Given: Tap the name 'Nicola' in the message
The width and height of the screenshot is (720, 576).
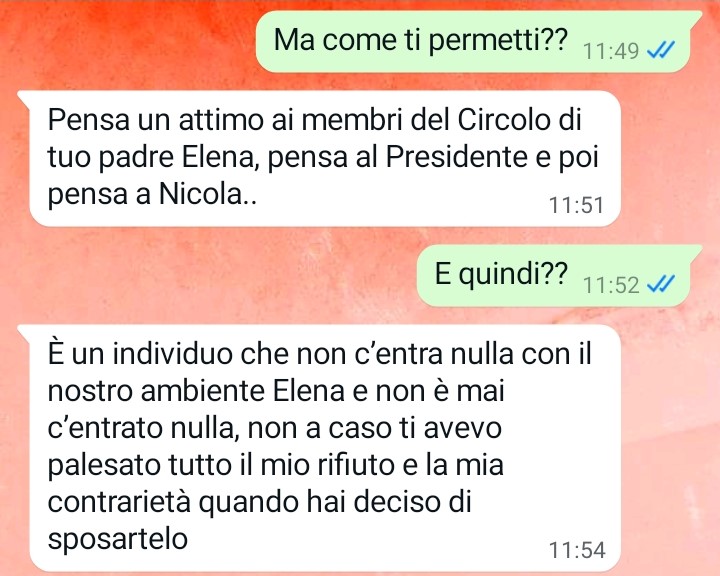Looking at the screenshot, I should (200, 194).
